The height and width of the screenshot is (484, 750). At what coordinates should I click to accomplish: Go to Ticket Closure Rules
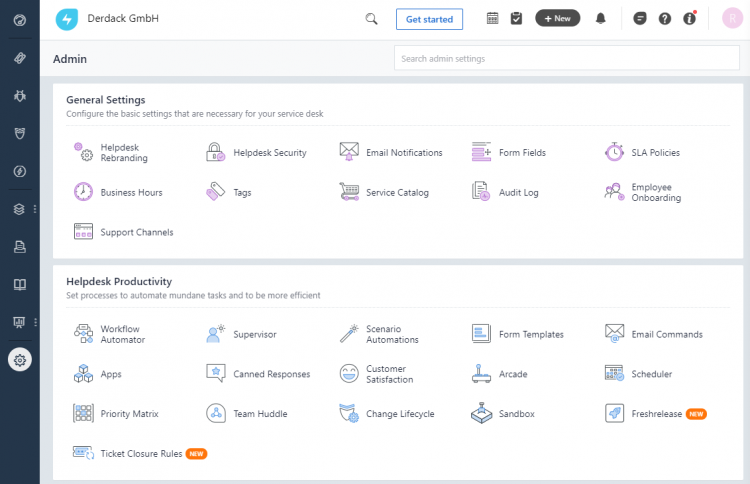(x=141, y=453)
